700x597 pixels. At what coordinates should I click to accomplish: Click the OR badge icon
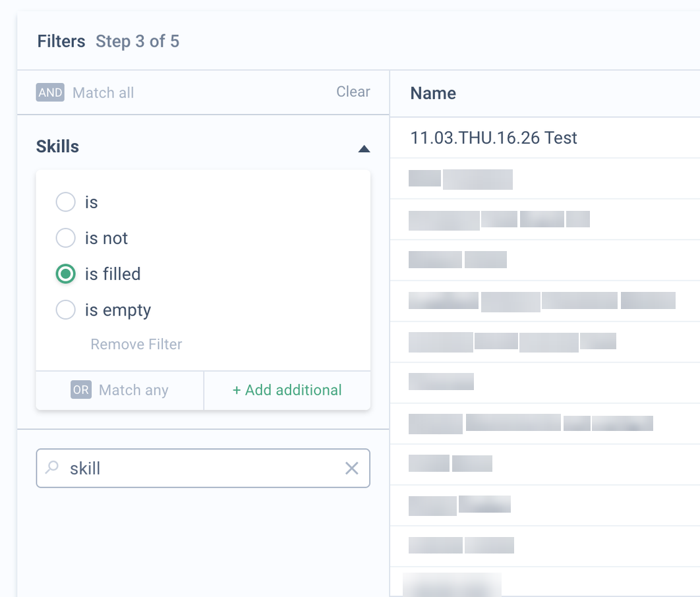tap(81, 389)
